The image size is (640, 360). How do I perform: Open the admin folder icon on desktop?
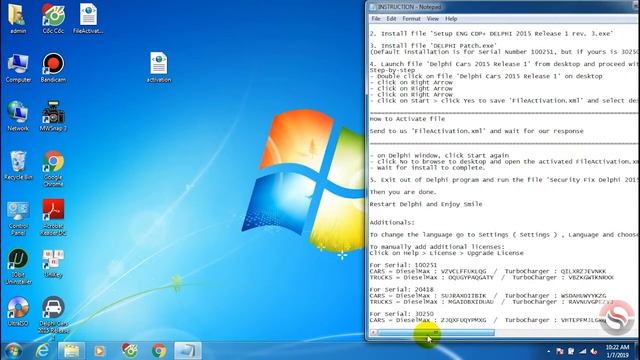tap(18, 18)
